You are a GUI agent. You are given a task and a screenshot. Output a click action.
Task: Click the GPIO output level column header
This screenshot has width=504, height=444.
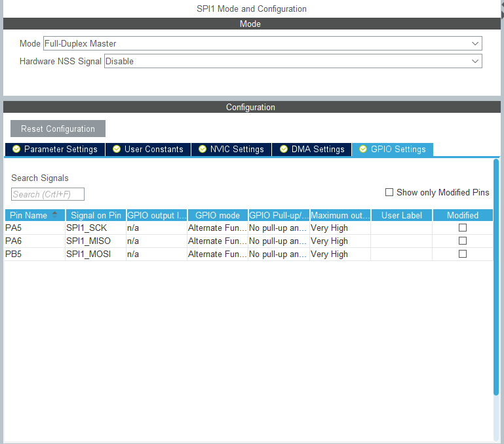point(157,215)
